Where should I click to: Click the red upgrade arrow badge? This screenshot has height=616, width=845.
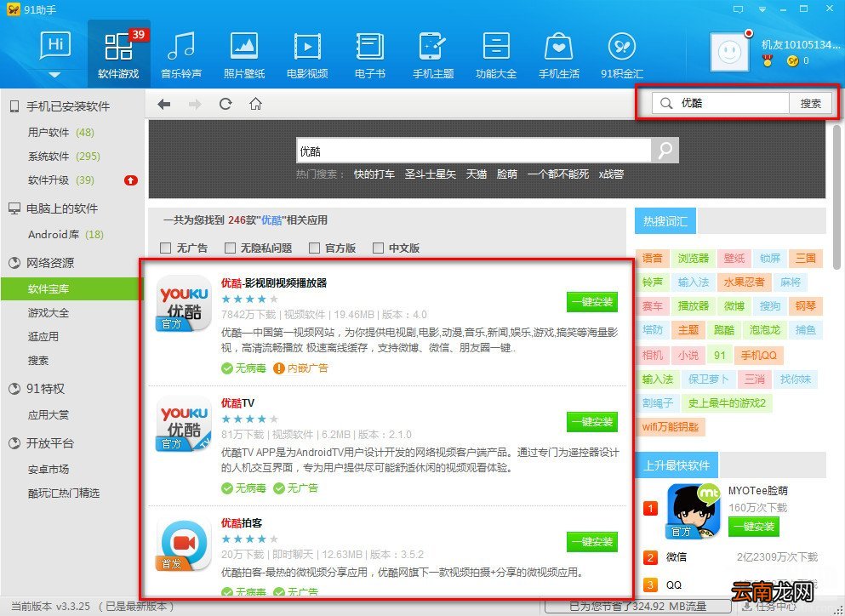(x=130, y=180)
